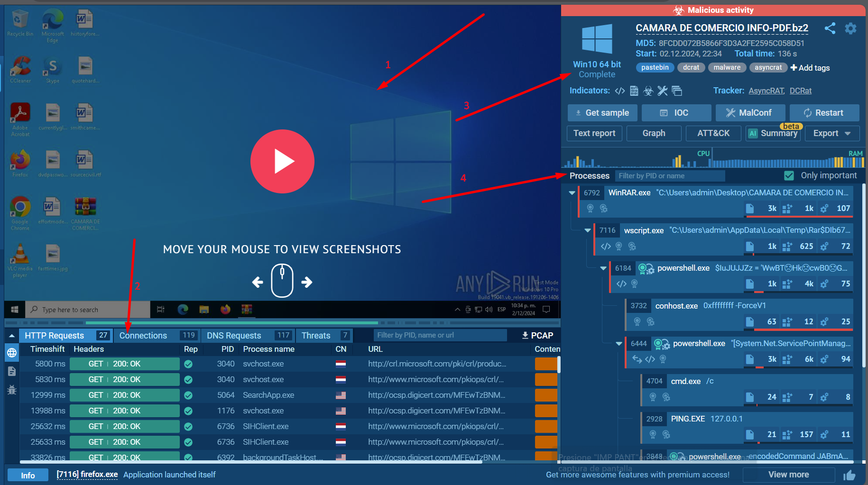Click the SearchApp.exe process name cell
The image size is (868, 485).
click(x=268, y=395)
